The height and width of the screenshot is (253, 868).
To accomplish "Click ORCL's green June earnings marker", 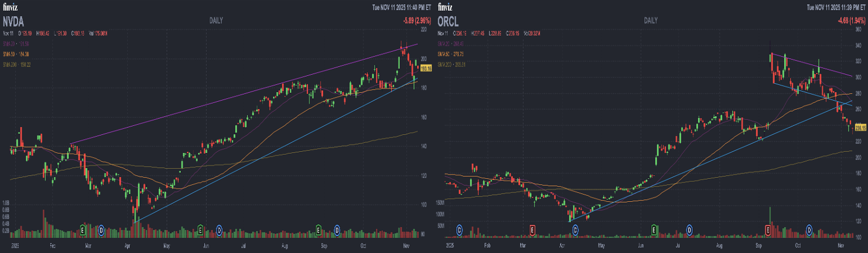I will [x=655, y=230].
